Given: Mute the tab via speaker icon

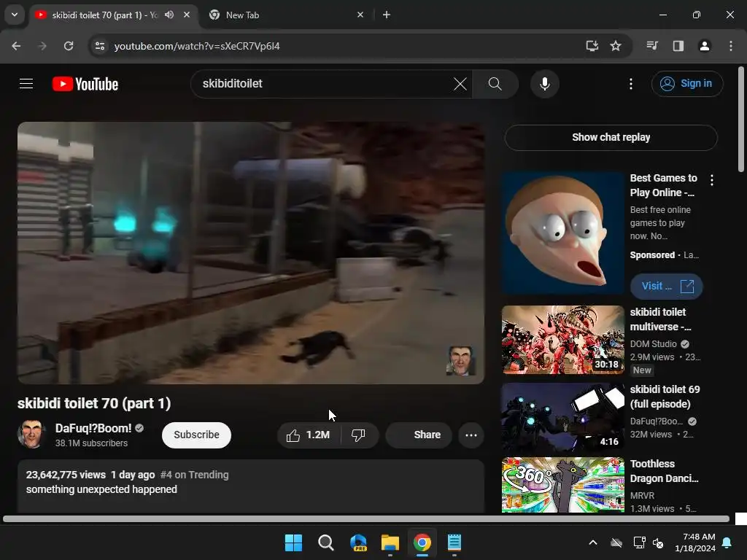Looking at the screenshot, I should coord(169,15).
